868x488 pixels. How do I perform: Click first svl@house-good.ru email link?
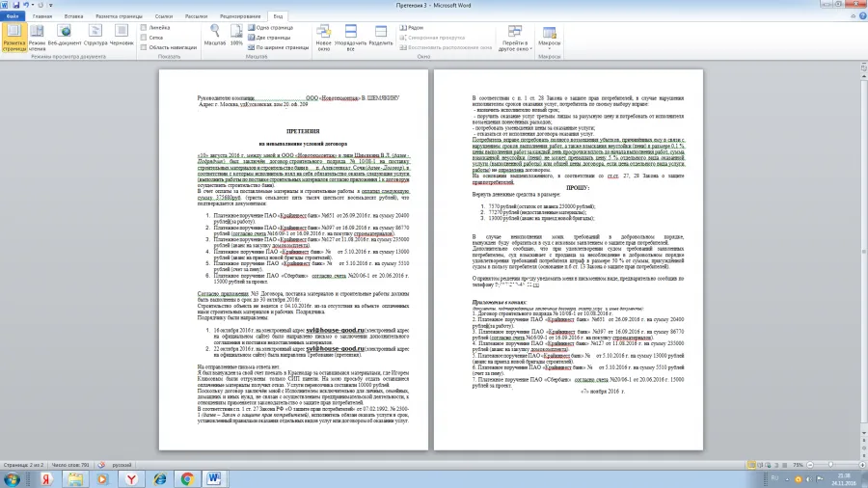coord(335,330)
